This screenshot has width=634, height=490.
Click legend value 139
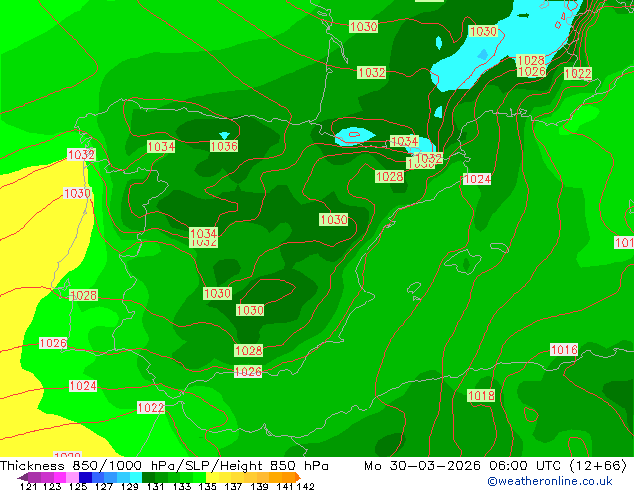tap(259, 486)
